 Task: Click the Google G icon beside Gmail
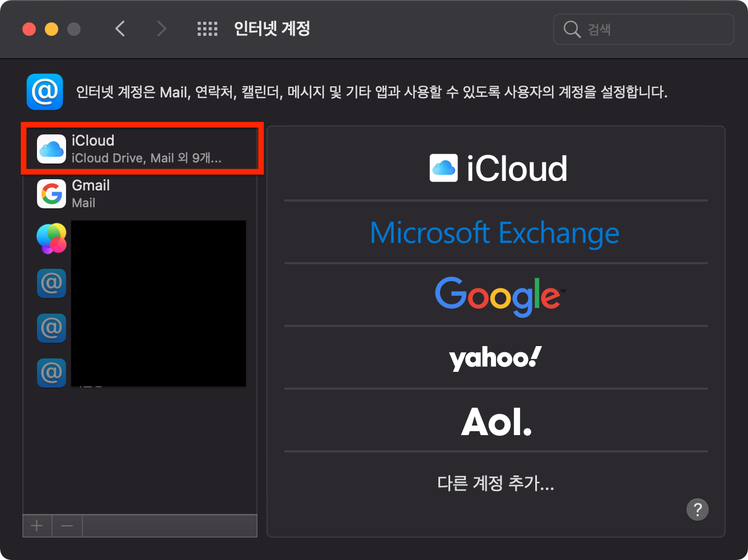(x=52, y=194)
